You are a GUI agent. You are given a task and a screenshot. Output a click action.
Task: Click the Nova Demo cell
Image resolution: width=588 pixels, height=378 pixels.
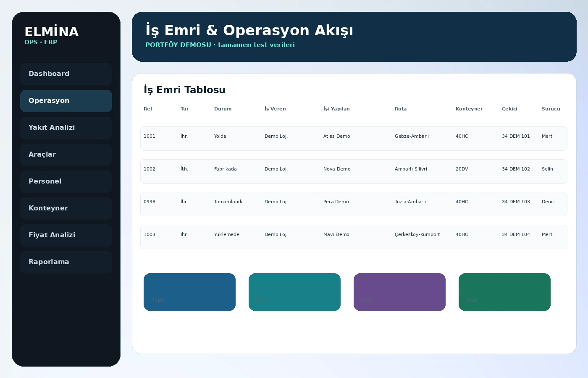point(337,169)
